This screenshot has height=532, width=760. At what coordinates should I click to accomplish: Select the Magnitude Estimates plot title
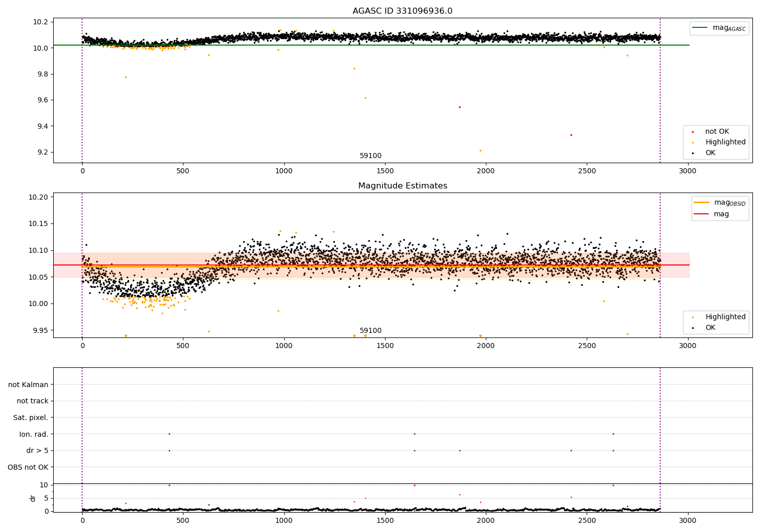(402, 186)
